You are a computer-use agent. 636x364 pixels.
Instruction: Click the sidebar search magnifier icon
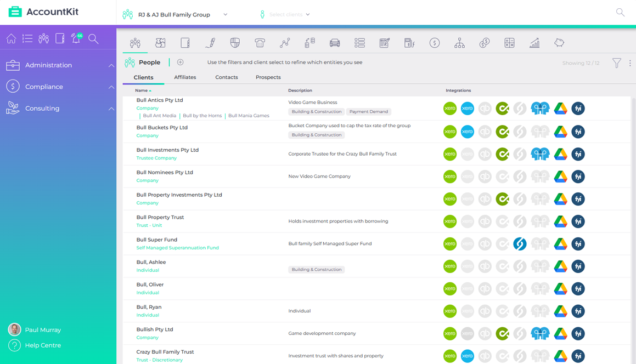[93, 39]
